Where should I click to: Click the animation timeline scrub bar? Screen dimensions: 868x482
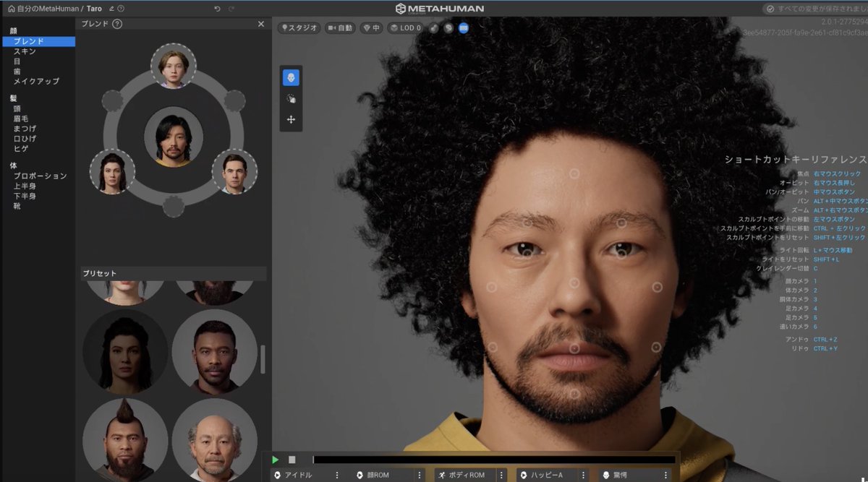point(494,460)
